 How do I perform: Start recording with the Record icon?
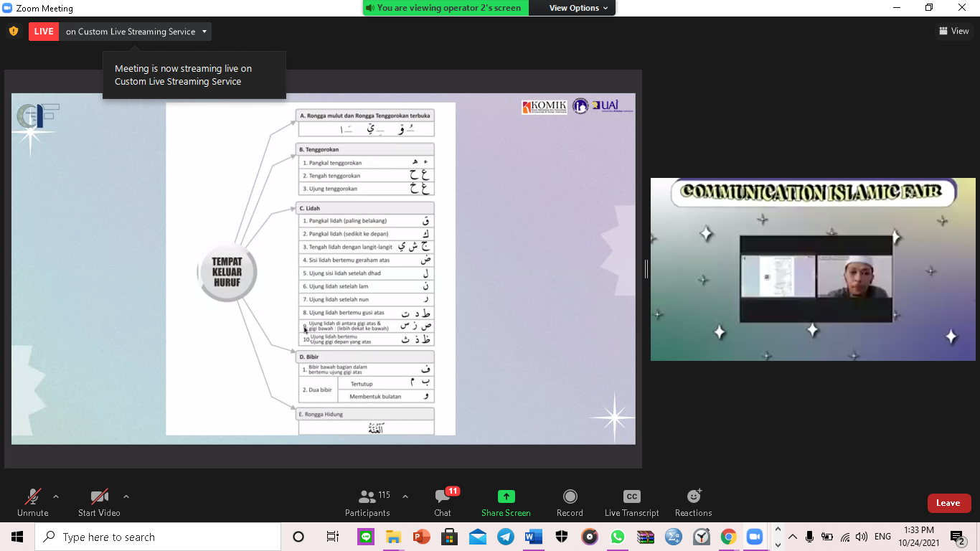coord(570,496)
